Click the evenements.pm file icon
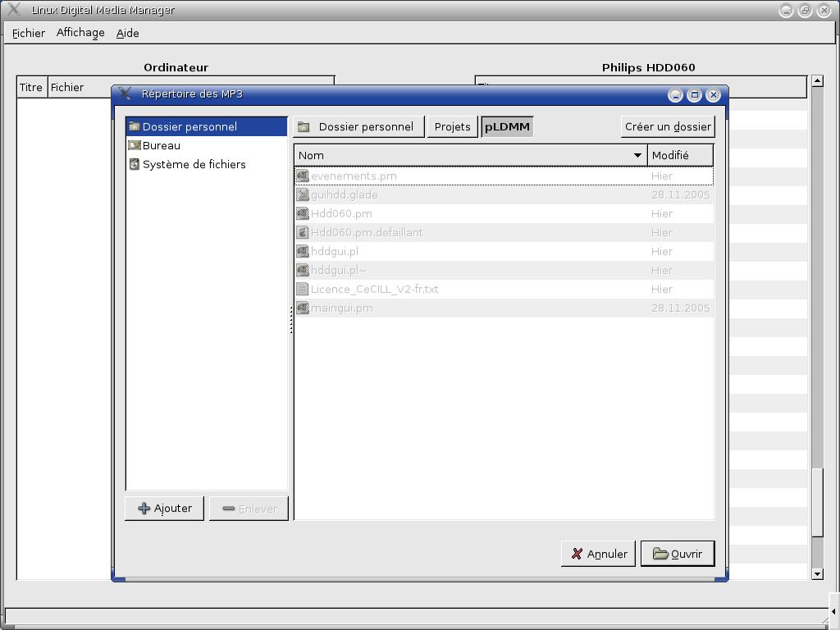This screenshot has height=630, width=840. coord(303,176)
